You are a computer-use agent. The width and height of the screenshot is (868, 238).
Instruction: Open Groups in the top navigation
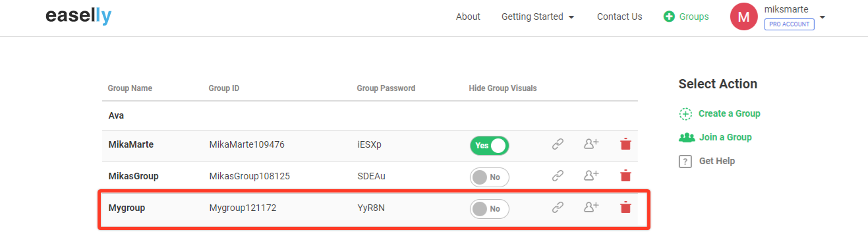(686, 16)
